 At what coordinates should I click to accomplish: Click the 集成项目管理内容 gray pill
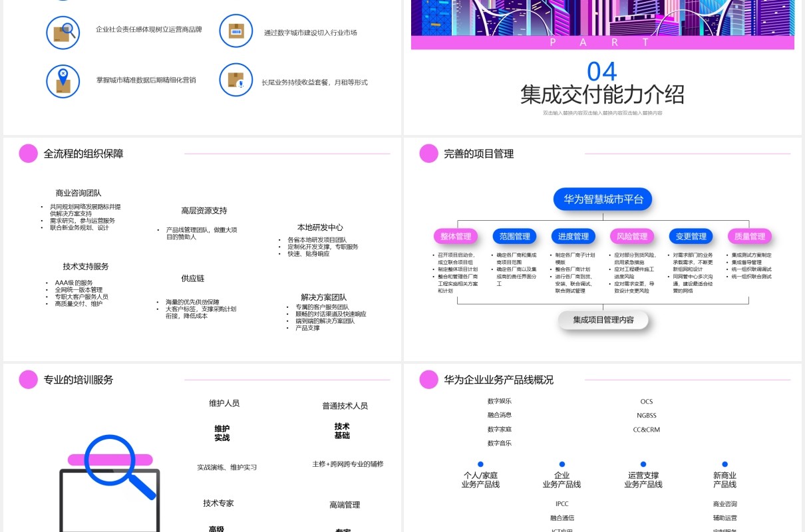(x=603, y=320)
